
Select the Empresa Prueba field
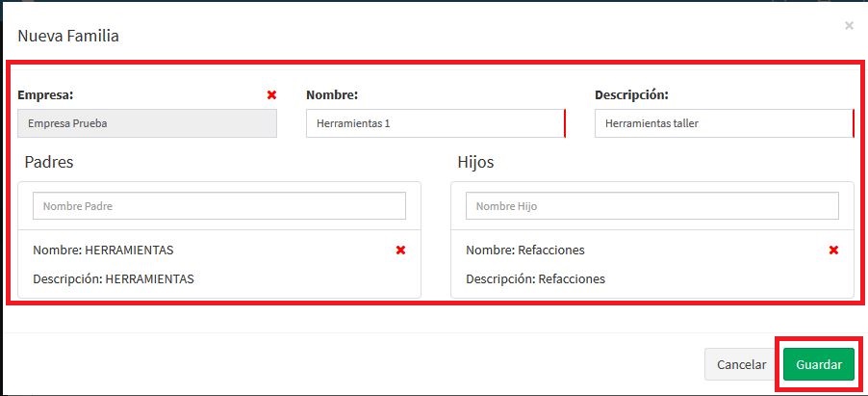[x=147, y=124]
